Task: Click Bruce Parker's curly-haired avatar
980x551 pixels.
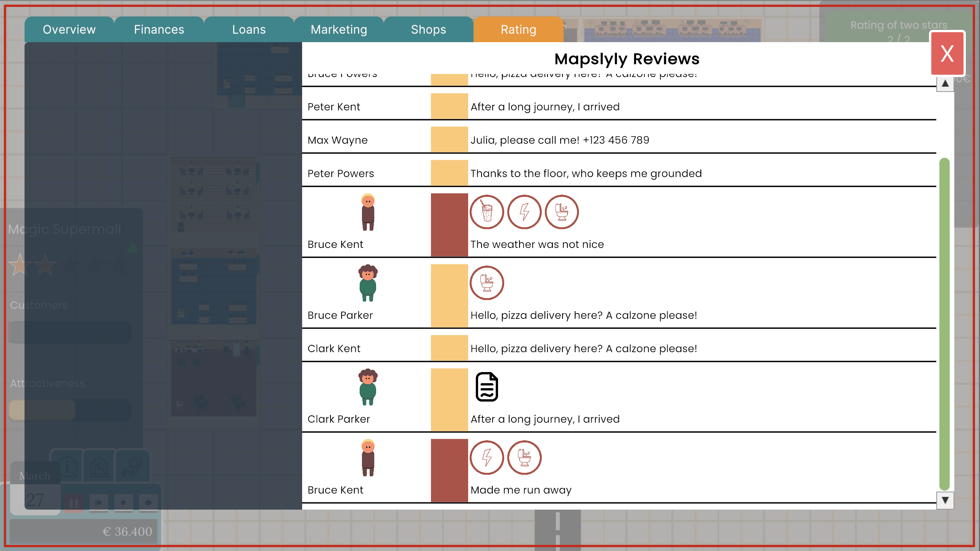Action: (368, 283)
